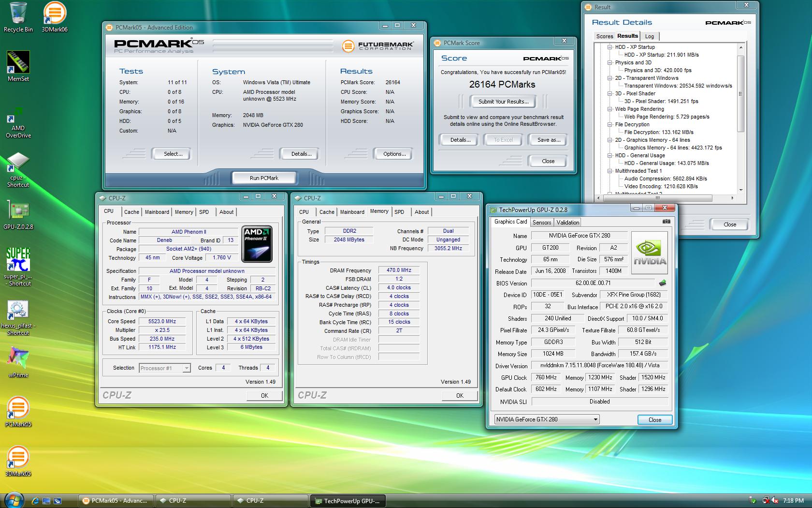The image size is (812, 508).
Task: Open the Cache tab in left CPU-Z window
Action: pyautogui.click(x=131, y=212)
